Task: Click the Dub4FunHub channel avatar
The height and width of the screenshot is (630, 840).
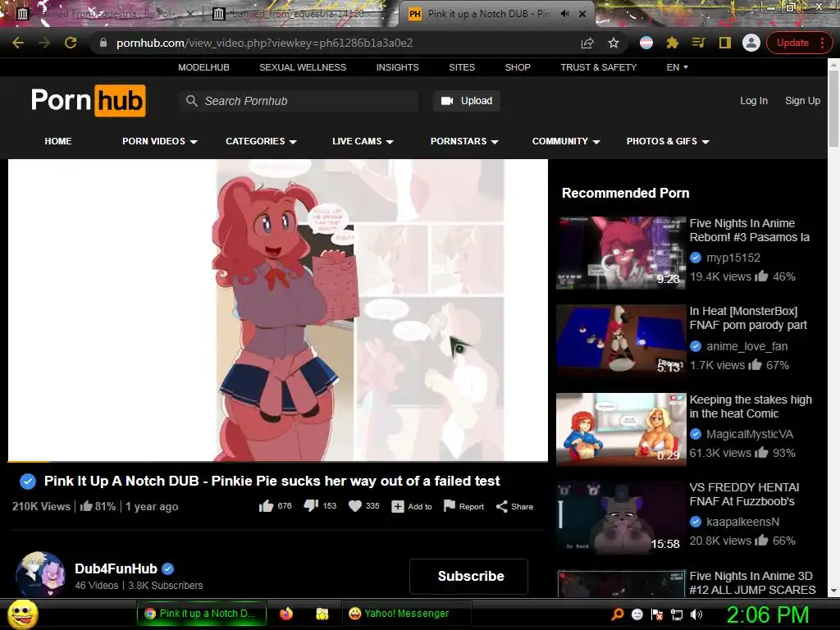Action: coord(41,574)
